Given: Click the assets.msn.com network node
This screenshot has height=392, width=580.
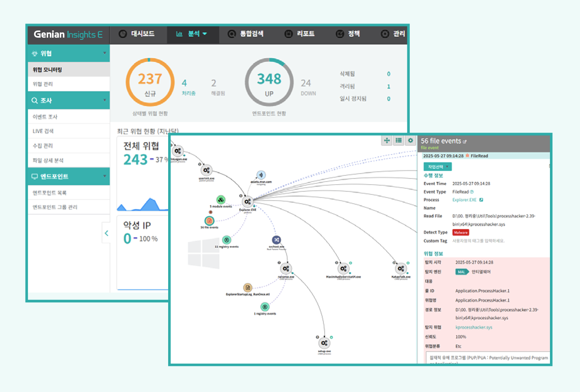Looking at the screenshot, I should [261, 175].
